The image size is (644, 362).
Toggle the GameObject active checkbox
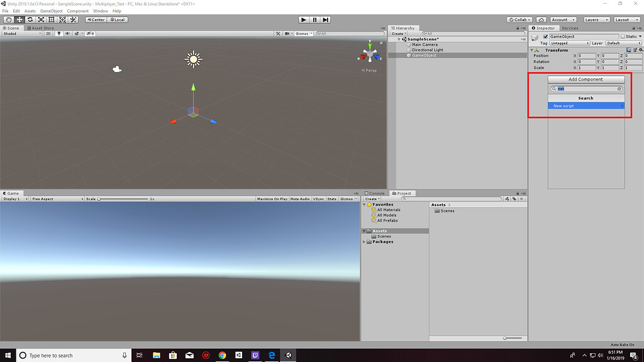[545, 36]
